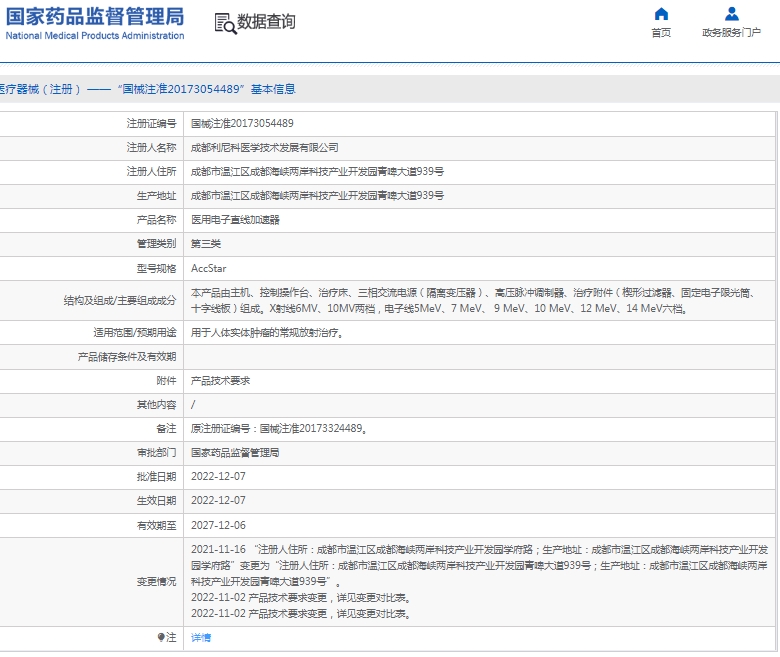The image size is (780, 657).
Task: Click the 备注 row label
Action: (x=166, y=428)
